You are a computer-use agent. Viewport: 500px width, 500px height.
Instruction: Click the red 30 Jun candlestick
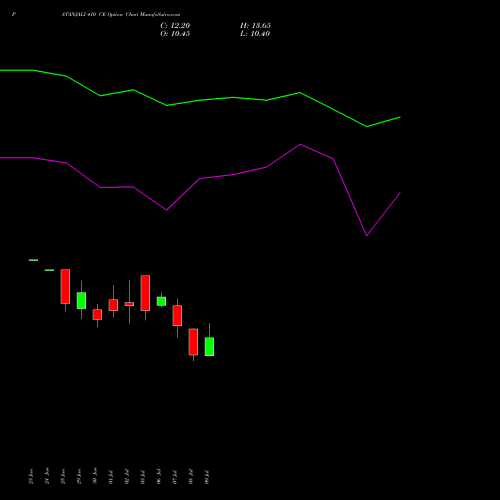97,314
